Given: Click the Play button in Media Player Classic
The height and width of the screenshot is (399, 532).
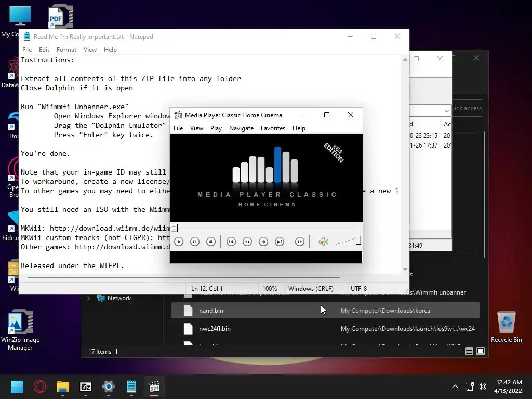Looking at the screenshot, I should click(179, 242).
